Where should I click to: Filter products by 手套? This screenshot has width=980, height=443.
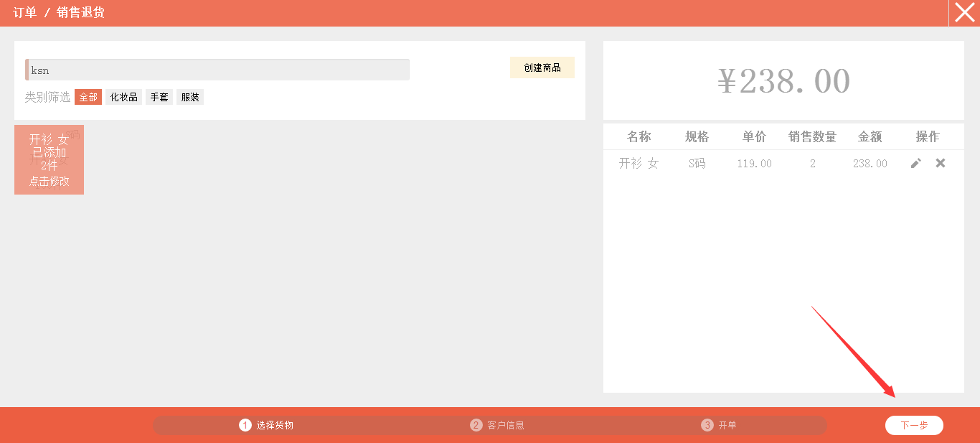point(159,97)
